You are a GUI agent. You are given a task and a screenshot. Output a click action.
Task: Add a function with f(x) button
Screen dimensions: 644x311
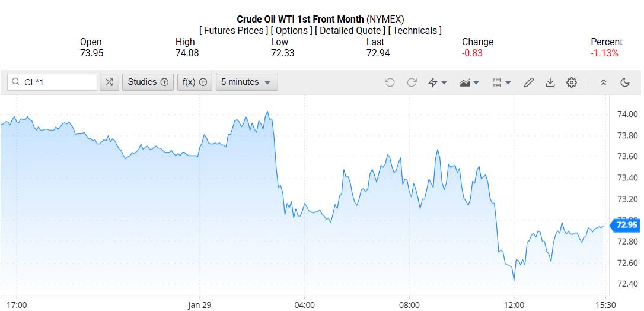[195, 82]
